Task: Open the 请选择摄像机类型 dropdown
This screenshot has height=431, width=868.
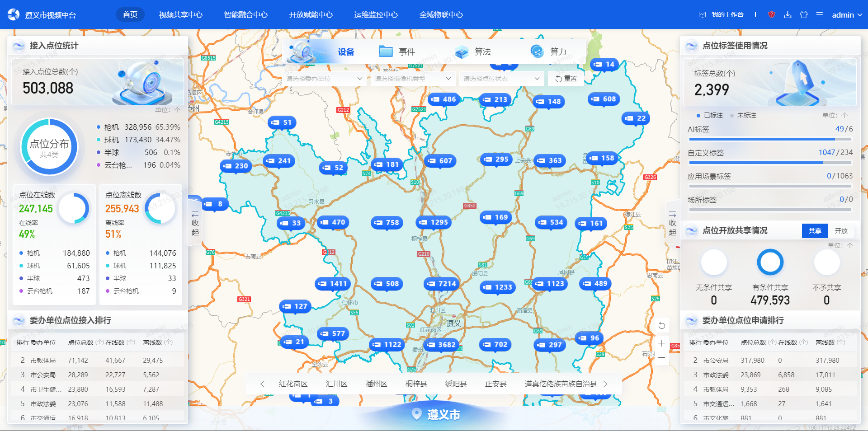Action: click(x=412, y=79)
